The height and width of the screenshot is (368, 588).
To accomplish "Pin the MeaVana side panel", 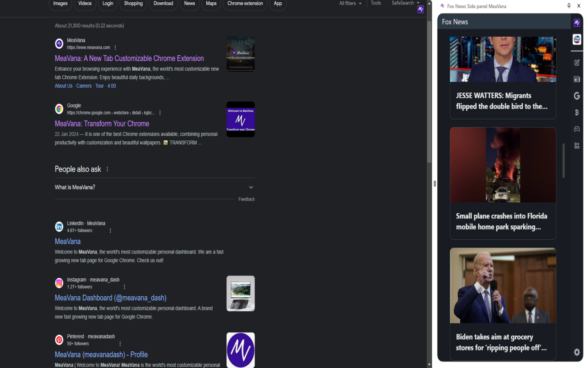I will tap(569, 6).
